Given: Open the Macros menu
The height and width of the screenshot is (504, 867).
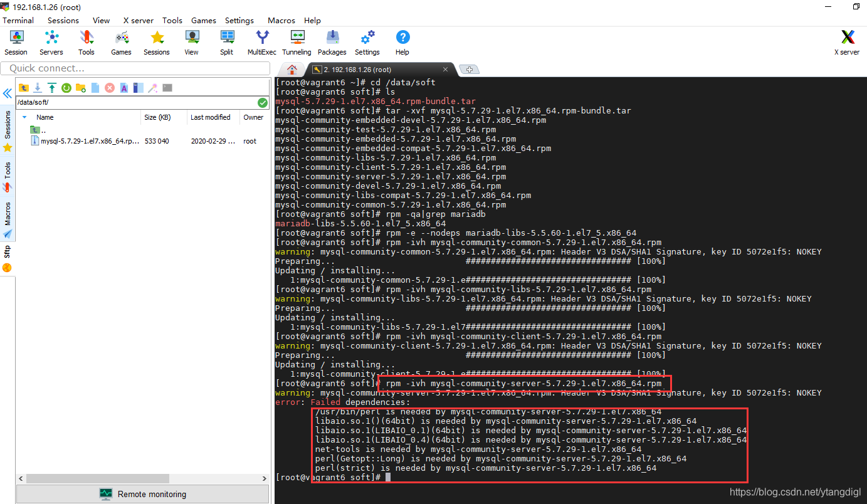Looking at the screenshot, I should (281, 20).
